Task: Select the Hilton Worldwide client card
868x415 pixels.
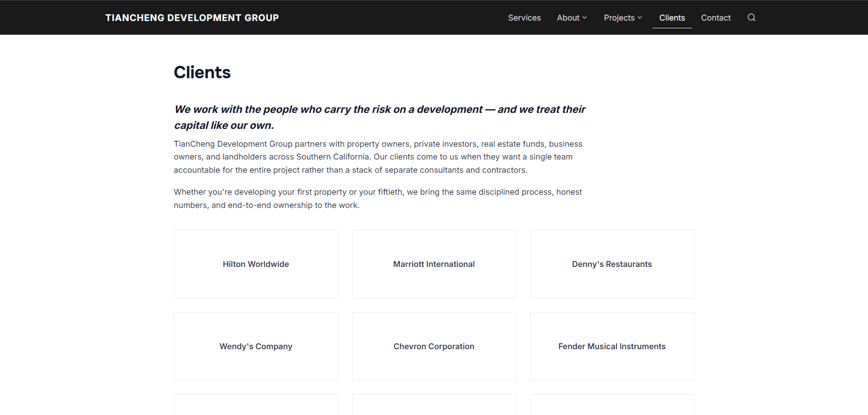Action: click(x=256, y=264)
